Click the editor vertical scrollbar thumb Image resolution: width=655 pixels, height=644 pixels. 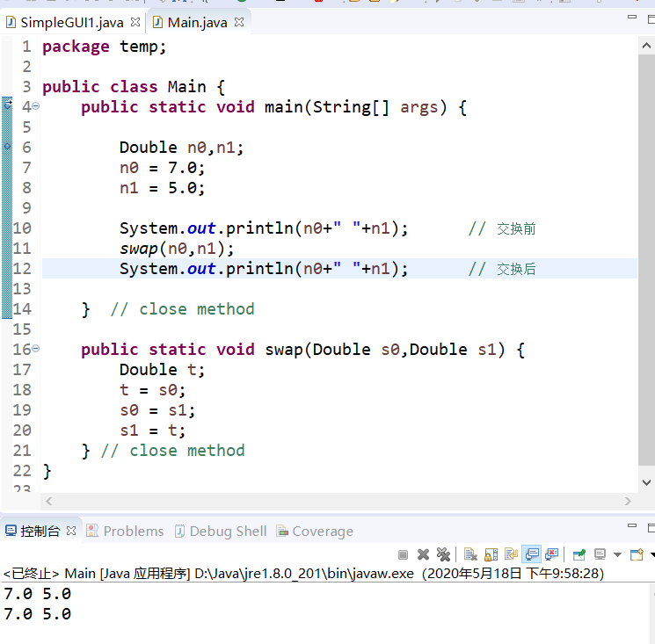coord(646,259)
